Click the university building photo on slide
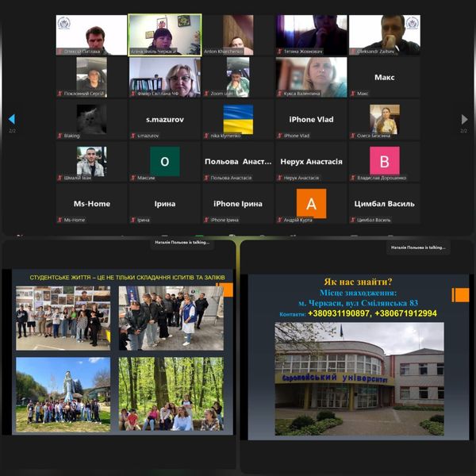Viewport: 476px width, 476px height. click(x=359, y=378)
